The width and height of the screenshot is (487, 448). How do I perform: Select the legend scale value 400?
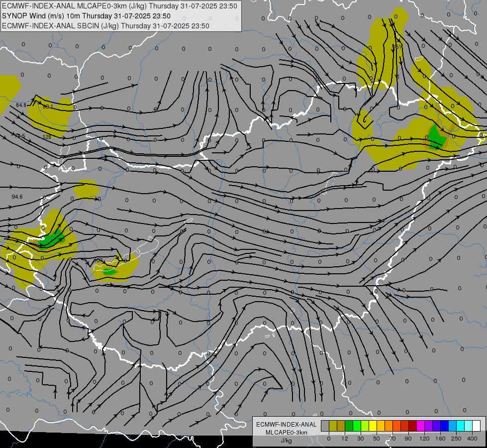pyautogui.click(x=472, y=439)
